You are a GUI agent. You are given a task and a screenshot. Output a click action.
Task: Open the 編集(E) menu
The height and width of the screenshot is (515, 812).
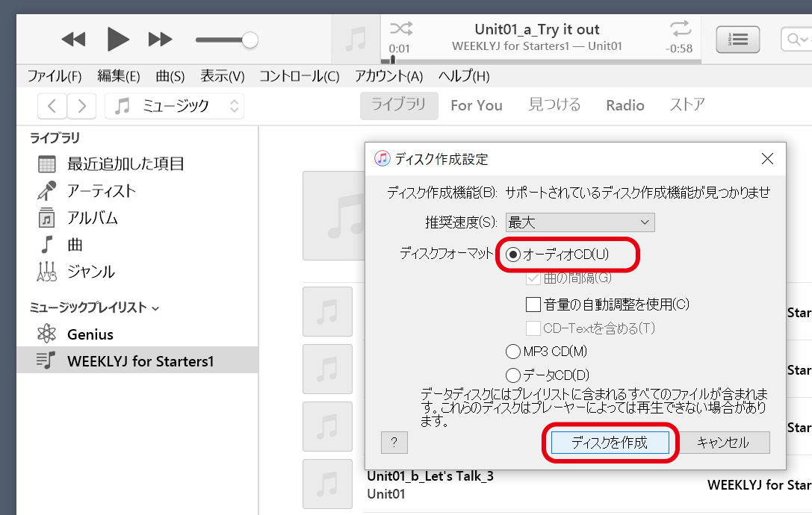pos(119,76)
